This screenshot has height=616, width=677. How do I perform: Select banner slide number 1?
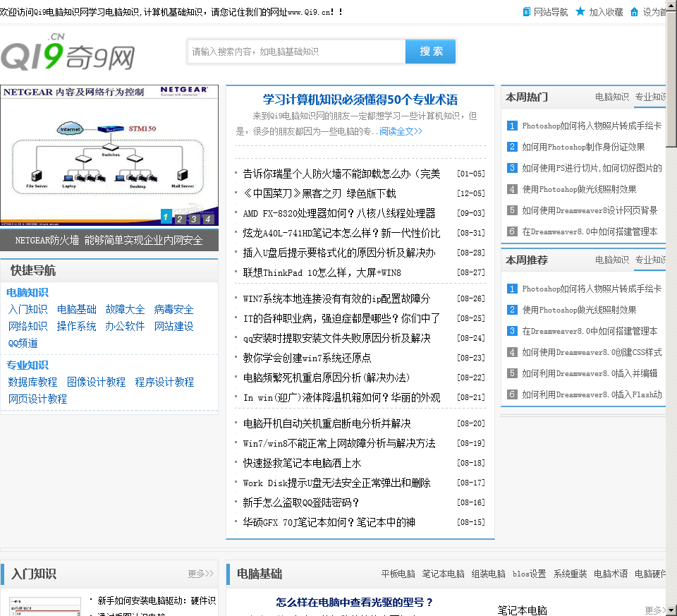click(x=166, y=217)
